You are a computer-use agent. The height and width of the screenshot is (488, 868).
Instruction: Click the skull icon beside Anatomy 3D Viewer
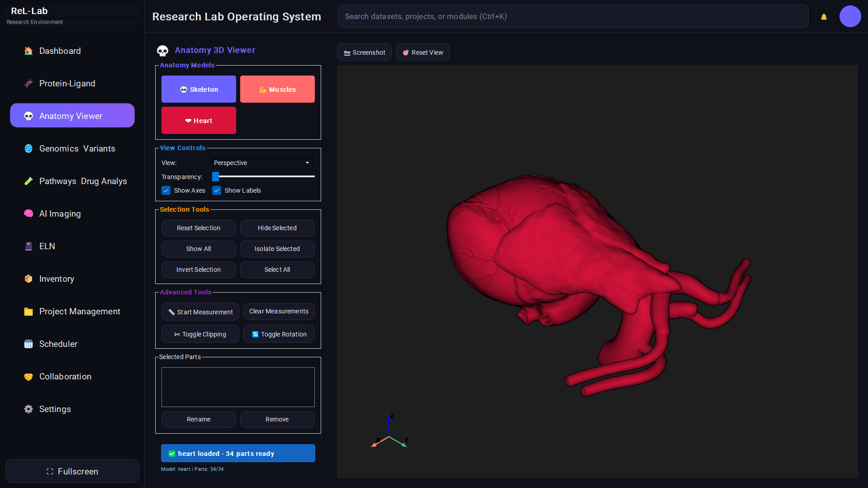[x=163, y=51]
